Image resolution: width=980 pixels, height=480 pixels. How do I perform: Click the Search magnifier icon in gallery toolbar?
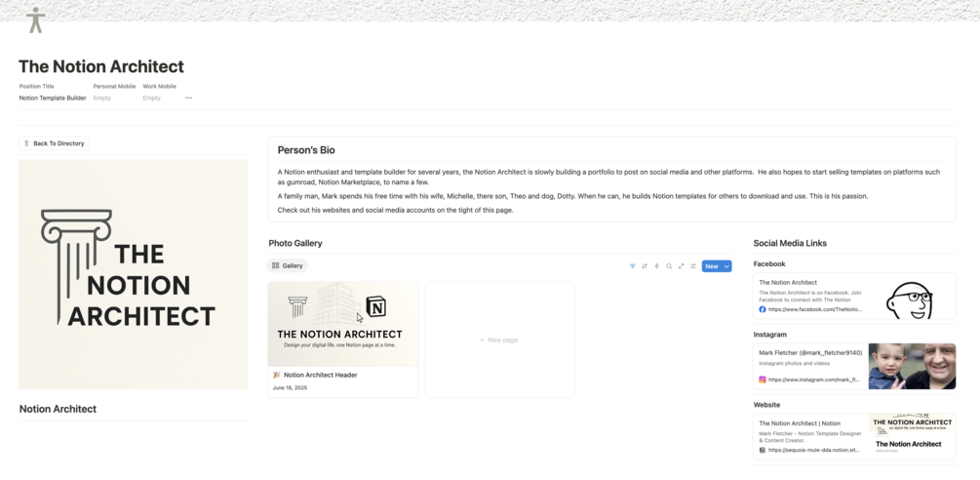(x=669, y=266)
